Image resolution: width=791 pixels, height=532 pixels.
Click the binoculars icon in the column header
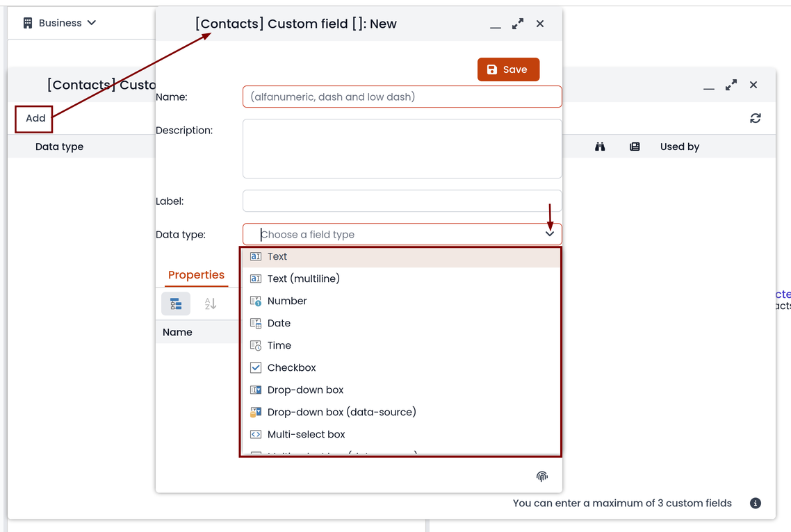pos(600,147)
